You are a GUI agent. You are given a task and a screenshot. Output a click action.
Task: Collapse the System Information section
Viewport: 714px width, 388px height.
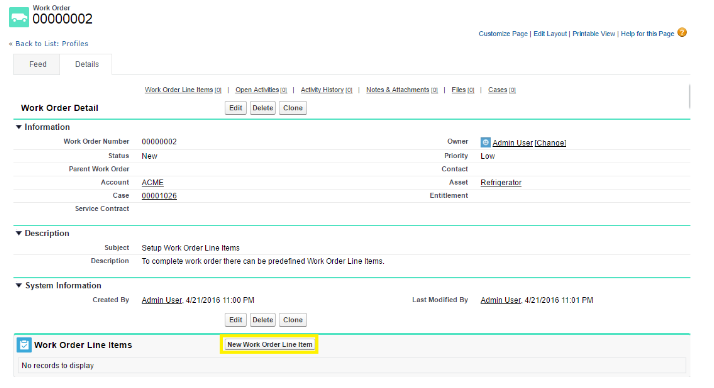click(x=19, y=286)
